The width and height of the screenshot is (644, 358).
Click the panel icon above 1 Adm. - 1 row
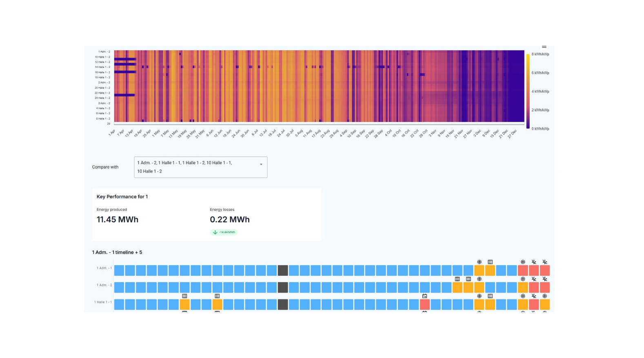click(x=490, y=262)
